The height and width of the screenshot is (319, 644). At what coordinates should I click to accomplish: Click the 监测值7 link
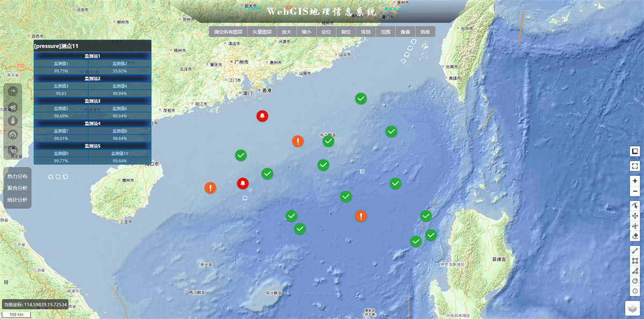coord(61,131)
